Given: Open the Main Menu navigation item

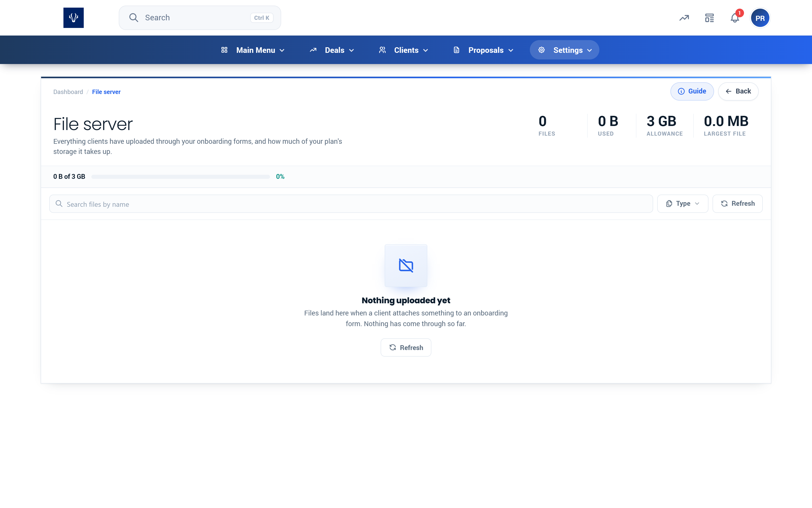Looking at the screenshot, I should (253, 50).
